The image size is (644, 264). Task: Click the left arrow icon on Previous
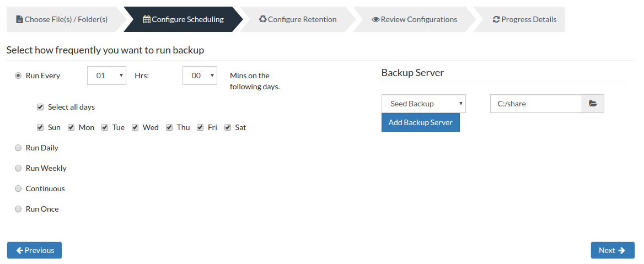coord(20,250)
